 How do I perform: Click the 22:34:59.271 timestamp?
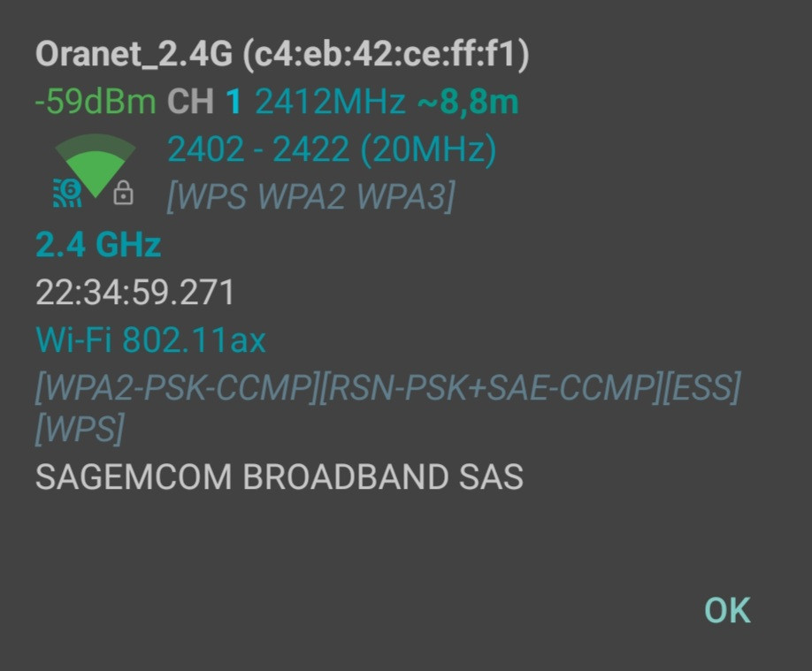135,292
